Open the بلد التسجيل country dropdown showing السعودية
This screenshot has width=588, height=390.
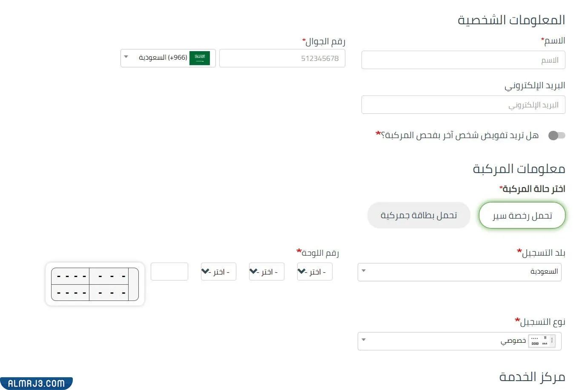click(x=459, y=272)
